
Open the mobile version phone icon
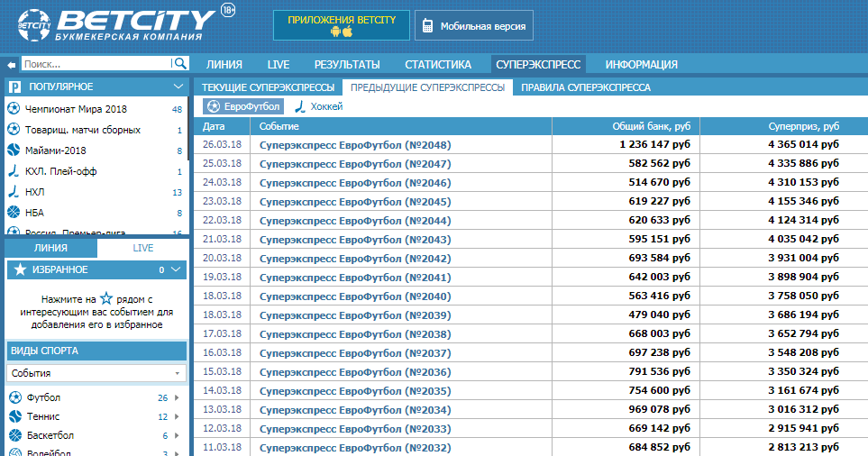pyautogui.click(x=427, y=26)
